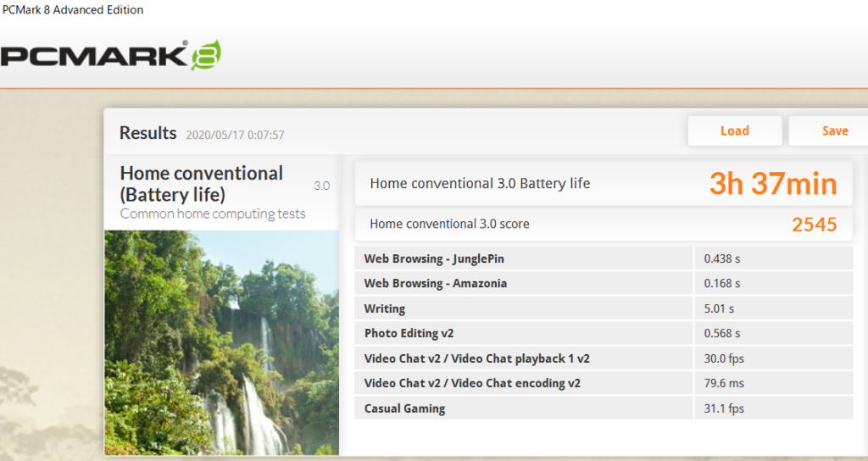Select the Writing test row
868x461 pixels.
click(x=604, y=308)
